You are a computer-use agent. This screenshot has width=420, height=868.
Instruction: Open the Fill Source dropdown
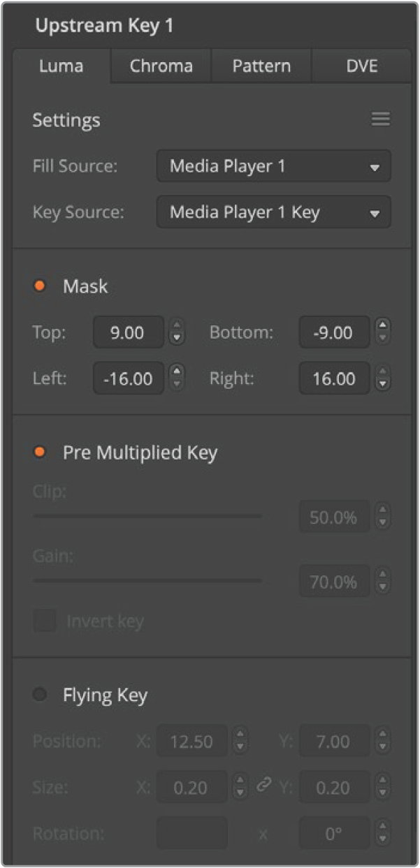pyautogui.click(x=273, y=166)
